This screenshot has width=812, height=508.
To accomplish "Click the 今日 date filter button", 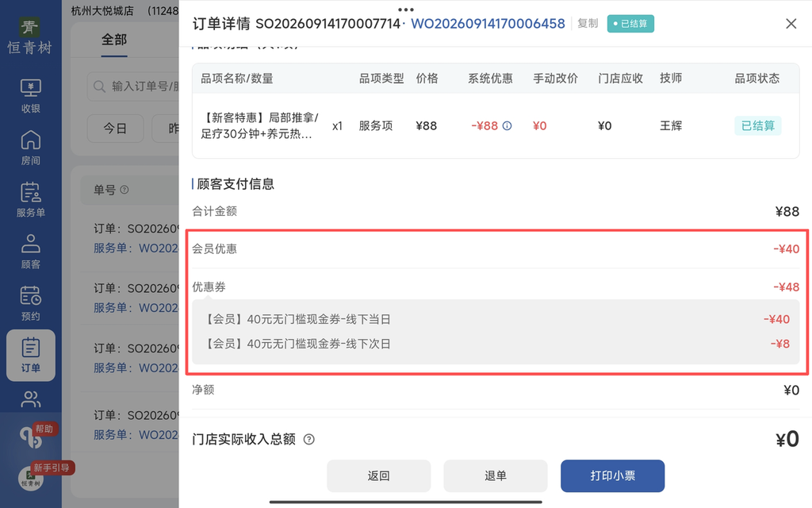I will [x=115, y=129].
